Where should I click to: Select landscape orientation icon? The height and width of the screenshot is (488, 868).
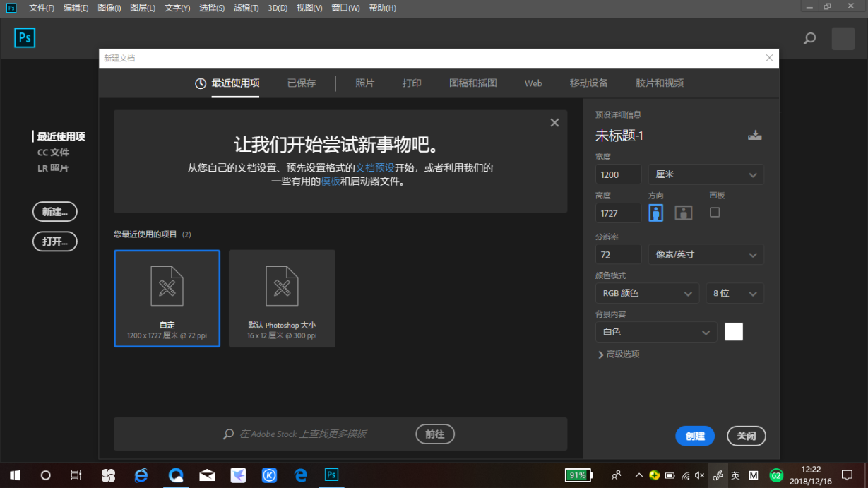[x=683, y=213]
